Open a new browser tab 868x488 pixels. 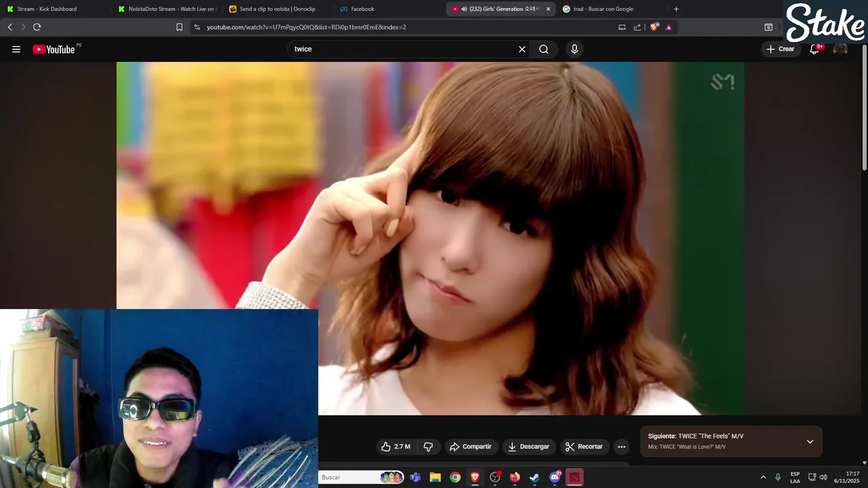pos(676,9)
